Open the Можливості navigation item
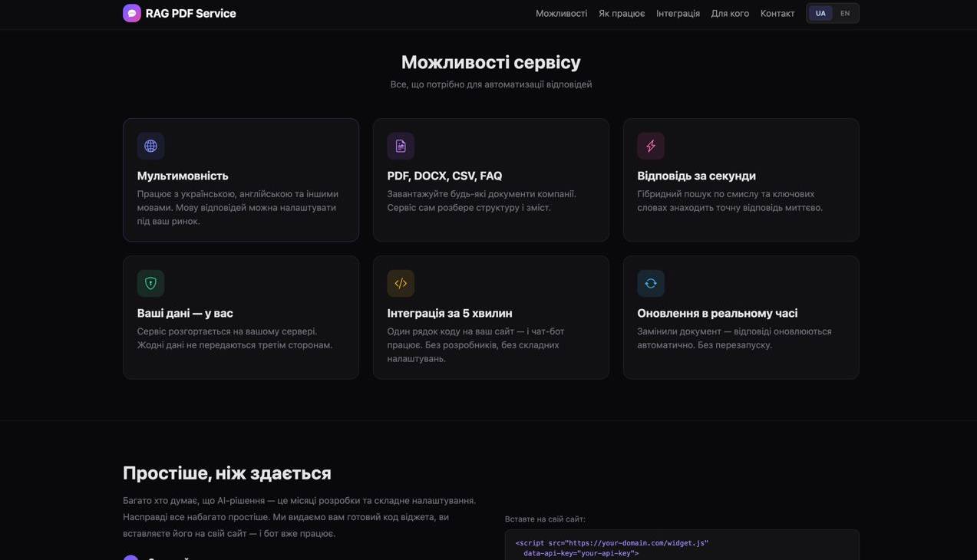Screen dimensions: 977x560 click(x=560, y=13)
